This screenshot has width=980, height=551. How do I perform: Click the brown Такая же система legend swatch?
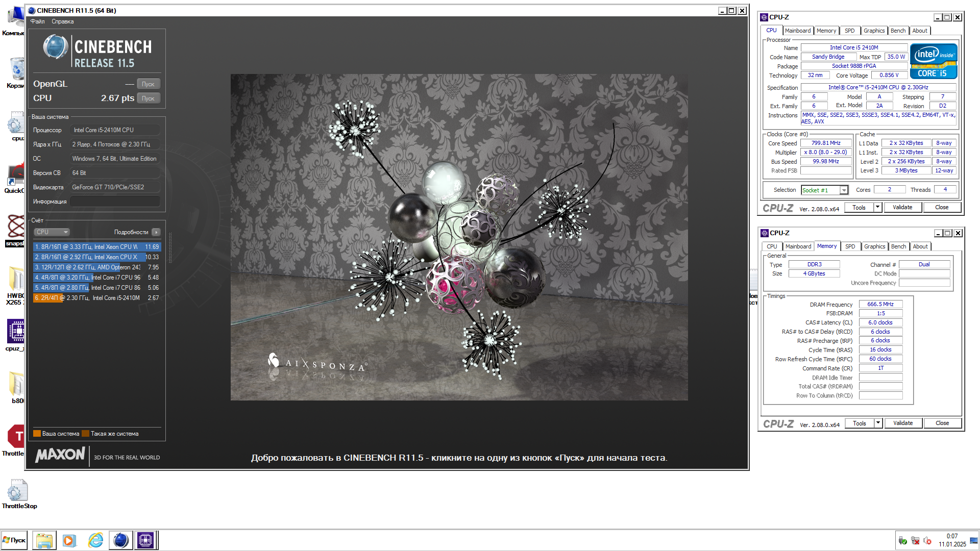[86, 434]
